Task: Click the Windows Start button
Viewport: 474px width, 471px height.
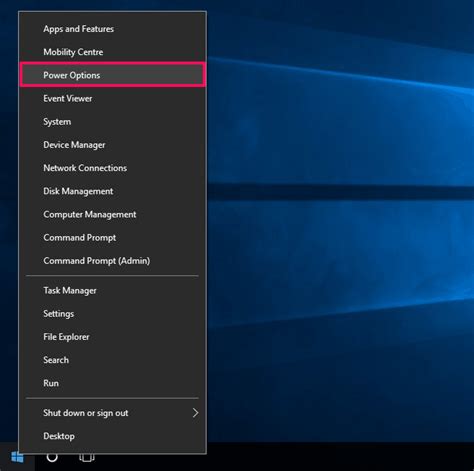Action: tap(17, 457)
